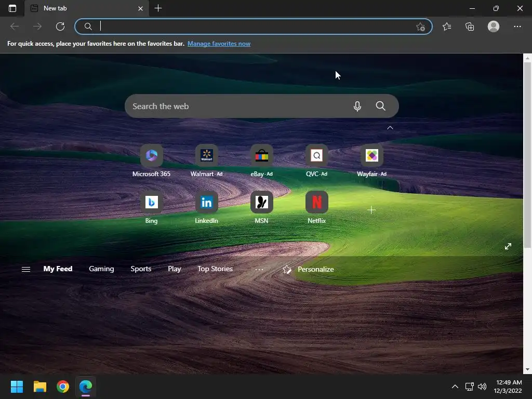This screenshot has height=399, width=532.
Task: Switch to the Gaming feed tab
Action: [101, 269]
